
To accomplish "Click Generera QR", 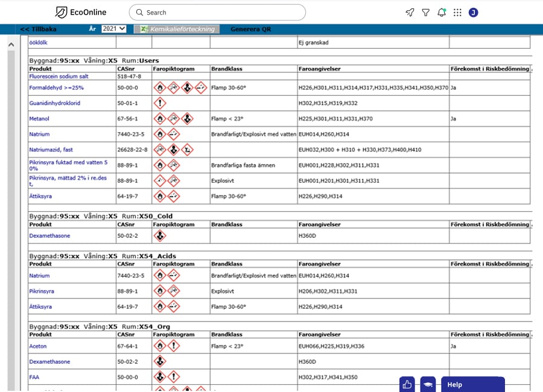I will pyautogui.click(x=251, y=29).
